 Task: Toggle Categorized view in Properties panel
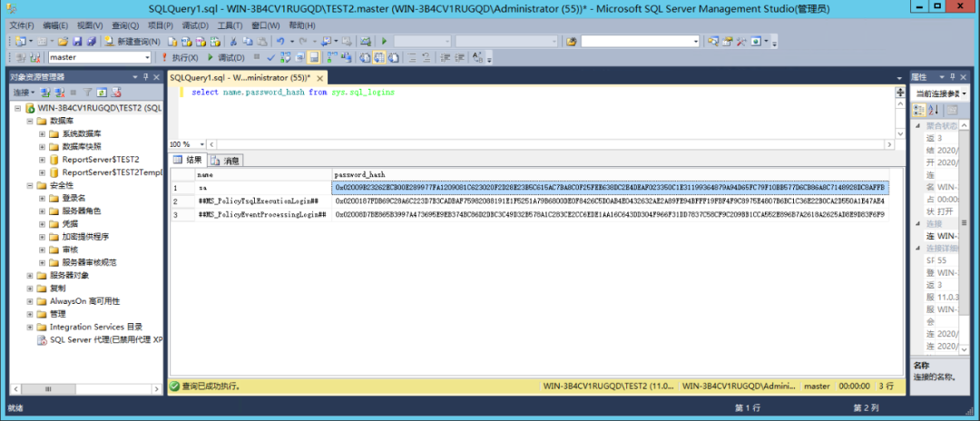pyautogui.click(x=918, y=110)
